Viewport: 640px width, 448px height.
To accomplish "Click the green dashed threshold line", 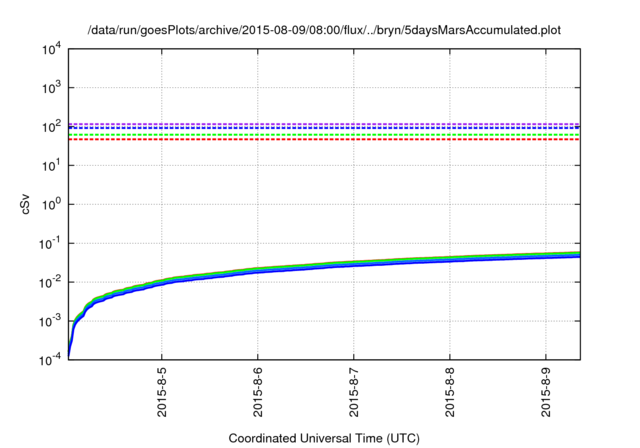I will [x=324, y=135].
